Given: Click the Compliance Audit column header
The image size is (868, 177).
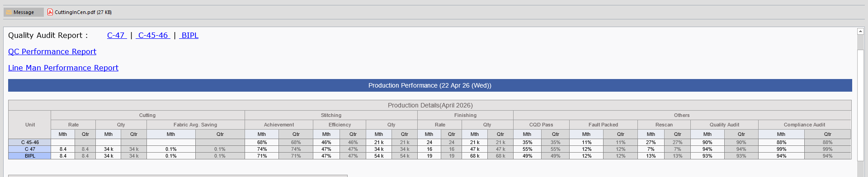Looking at the screenshot, I should 804,125.
